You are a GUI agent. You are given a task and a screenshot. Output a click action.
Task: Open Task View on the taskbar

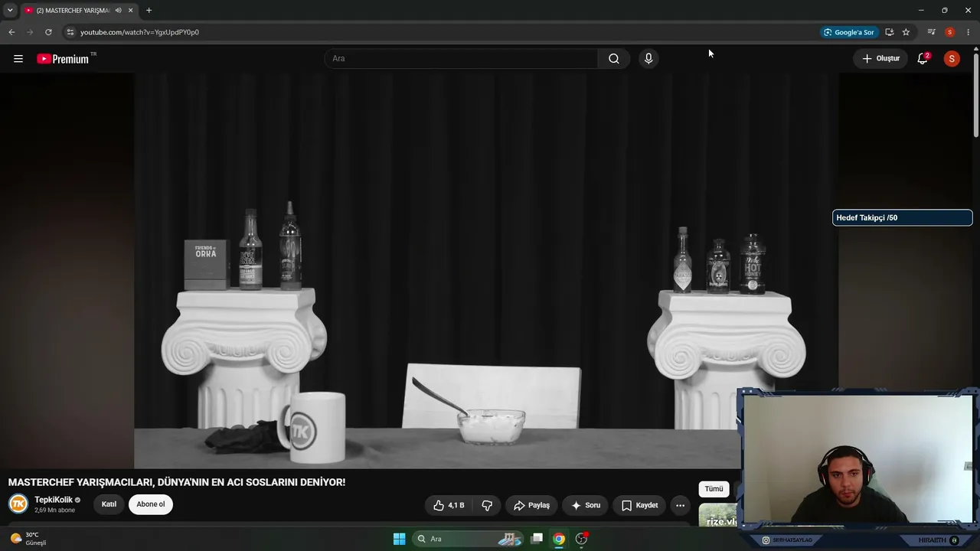coord(537,539)
